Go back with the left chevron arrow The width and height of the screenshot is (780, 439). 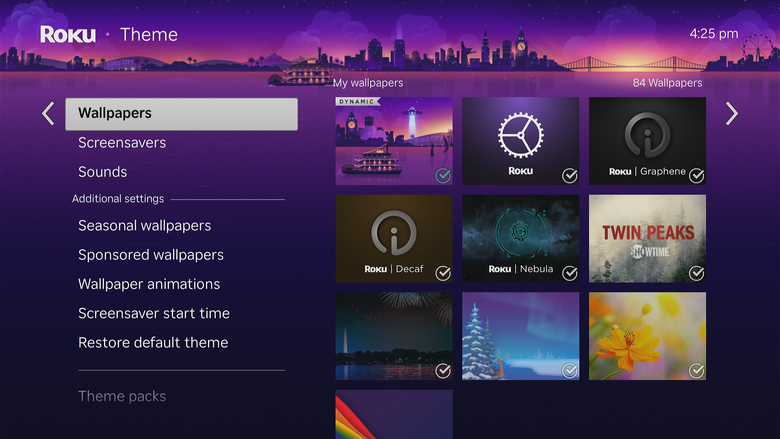(48, 113)
